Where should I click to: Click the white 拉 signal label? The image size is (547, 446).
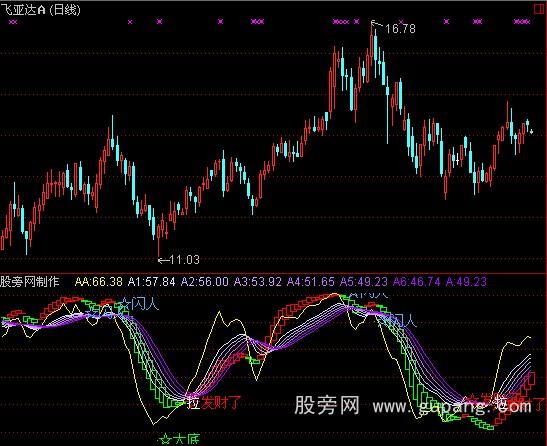coord(194,403)
